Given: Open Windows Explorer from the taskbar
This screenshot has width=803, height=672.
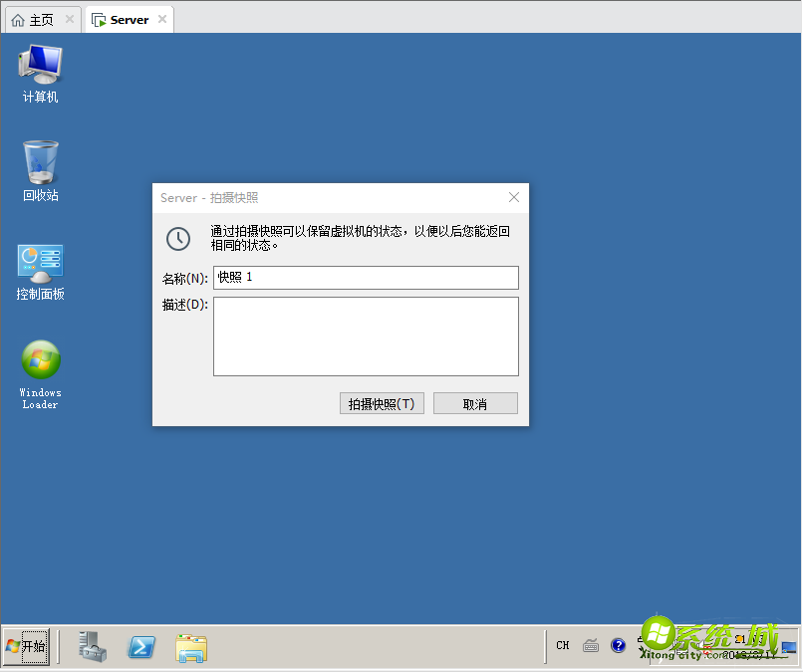Looking at the screenshot, I should point(191,646).
